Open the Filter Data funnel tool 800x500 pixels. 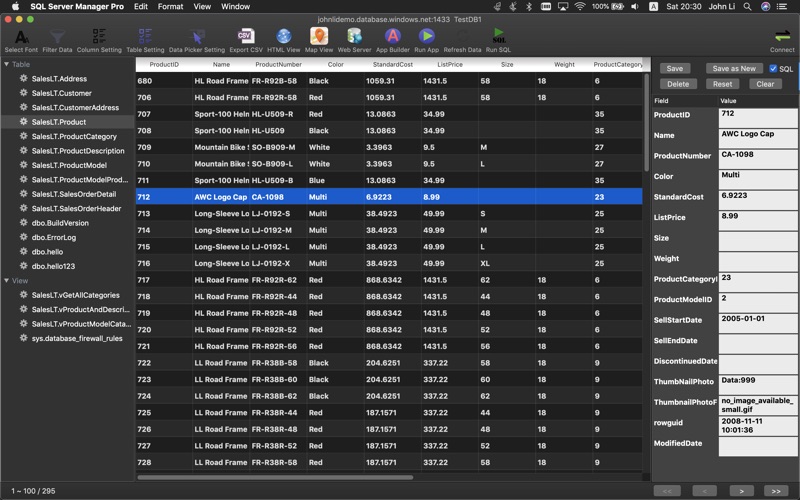click(x=57, y=40)
